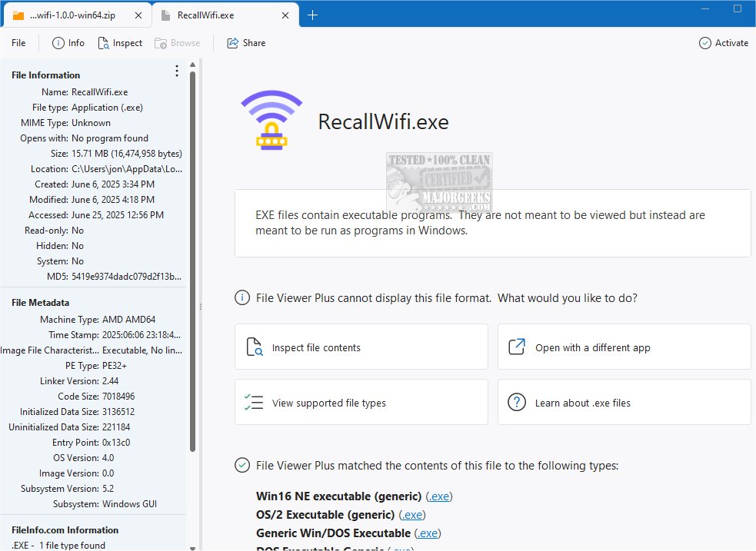Click the Size value 15.71 MB
756x551 pixels.
coord(127,154)
